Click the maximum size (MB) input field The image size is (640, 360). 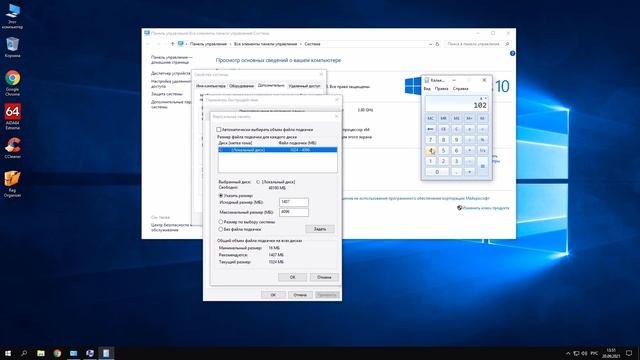point(294,212)
